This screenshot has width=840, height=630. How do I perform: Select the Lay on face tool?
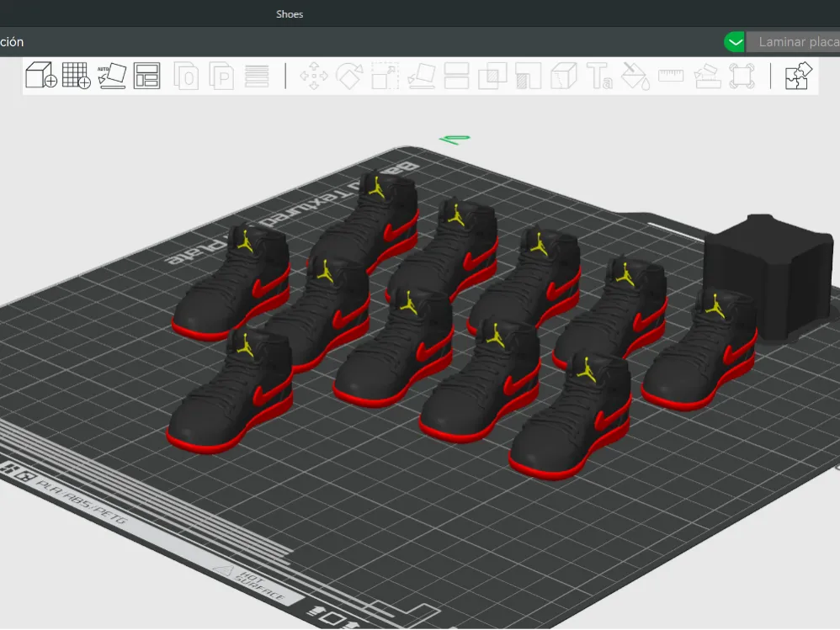coord(421,76)
